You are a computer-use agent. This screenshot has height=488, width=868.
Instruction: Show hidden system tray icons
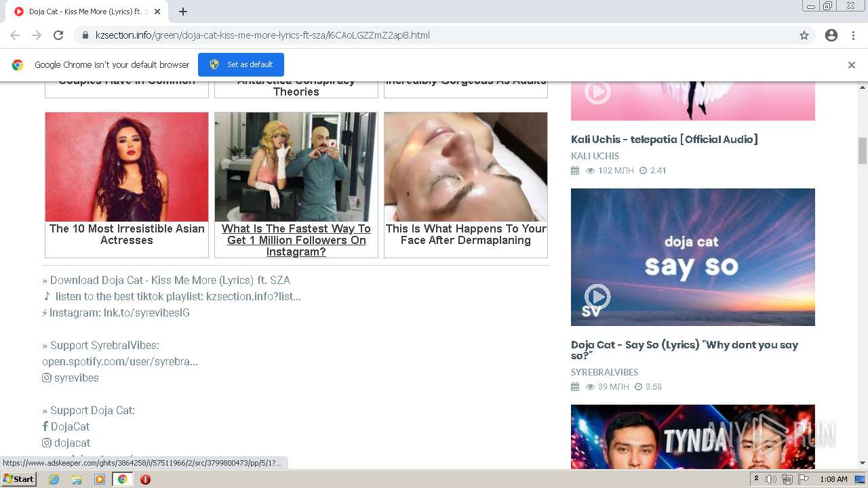[756, 479]
